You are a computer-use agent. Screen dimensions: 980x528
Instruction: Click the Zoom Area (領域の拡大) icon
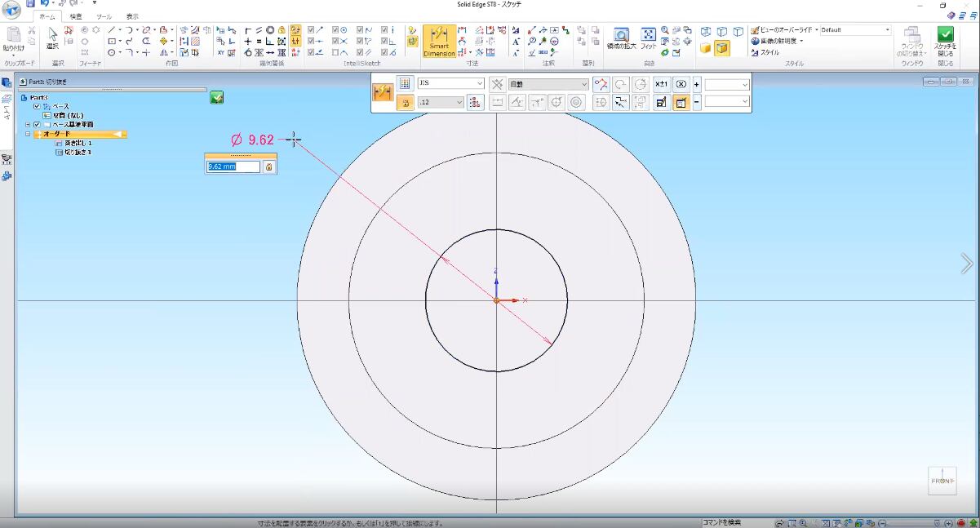(x=621, y=35)
